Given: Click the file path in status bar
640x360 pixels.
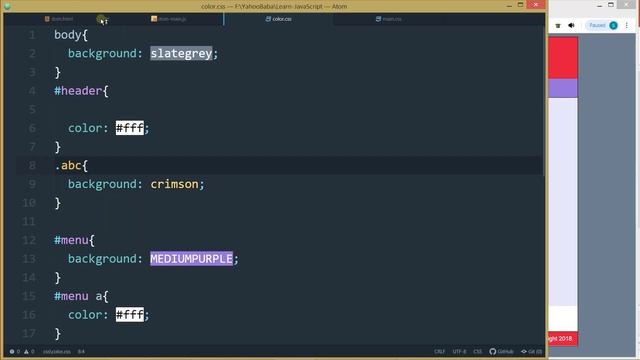Looking at the screenshot, I should tap(57, 351).
